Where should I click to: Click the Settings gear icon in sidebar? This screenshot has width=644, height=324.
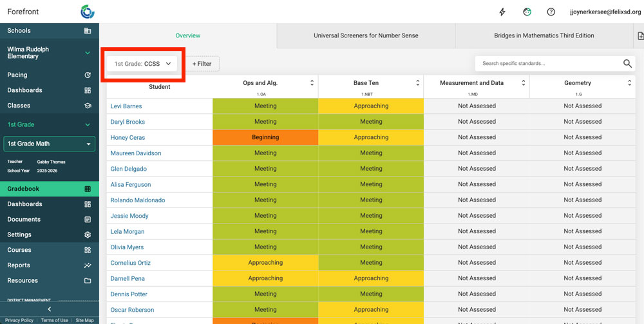(x=88, y=235)
